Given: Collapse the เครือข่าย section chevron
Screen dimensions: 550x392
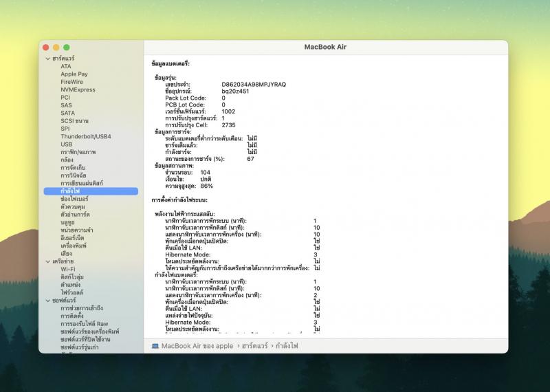Looking at the screenshot, I should coord(48,261).
